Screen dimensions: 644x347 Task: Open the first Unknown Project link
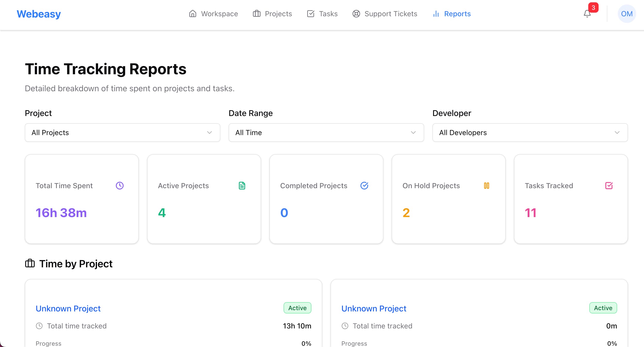[68, 308]
